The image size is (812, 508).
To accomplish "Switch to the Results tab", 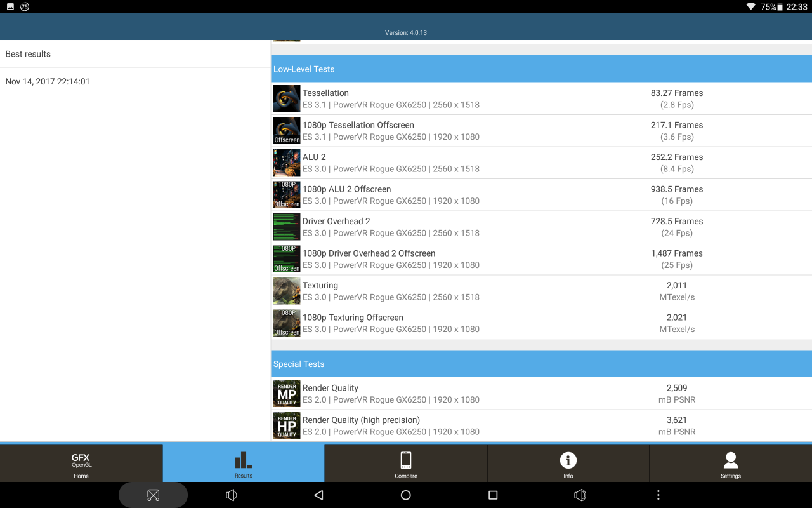I will (244, 463).
